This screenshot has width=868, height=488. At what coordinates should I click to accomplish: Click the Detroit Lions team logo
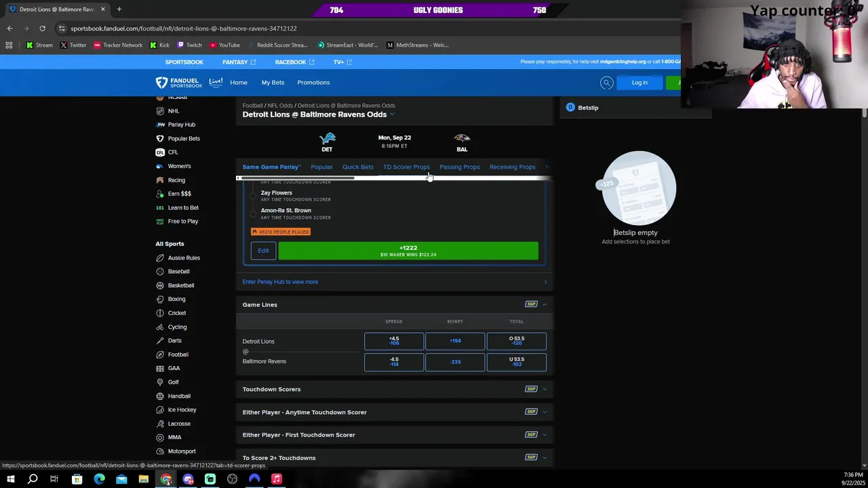(327, 139)
